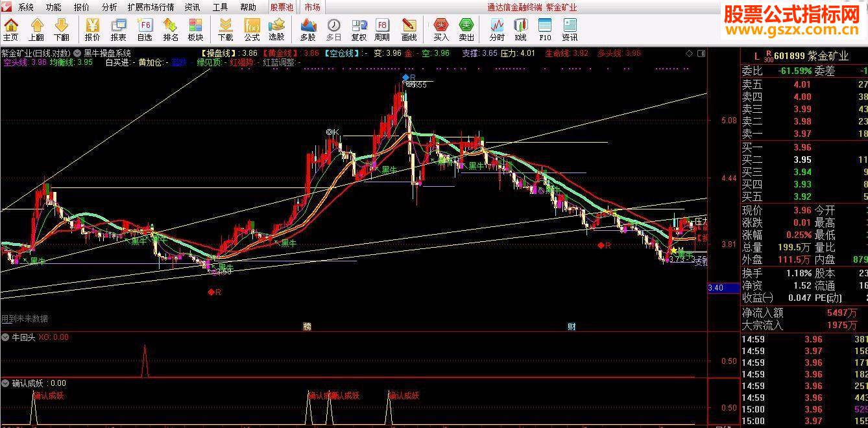Switch to the 市场 tab

coord(312,7)
